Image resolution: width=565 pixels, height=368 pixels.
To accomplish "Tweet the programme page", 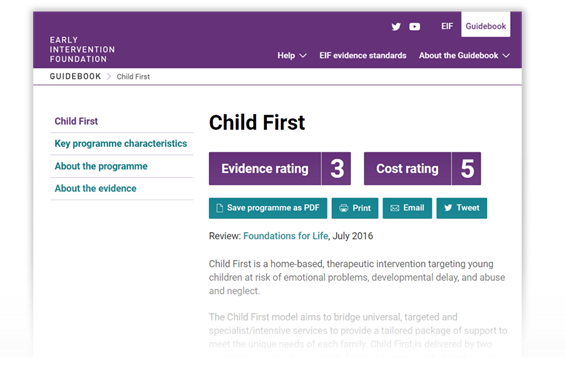I will tap(462, 208).
